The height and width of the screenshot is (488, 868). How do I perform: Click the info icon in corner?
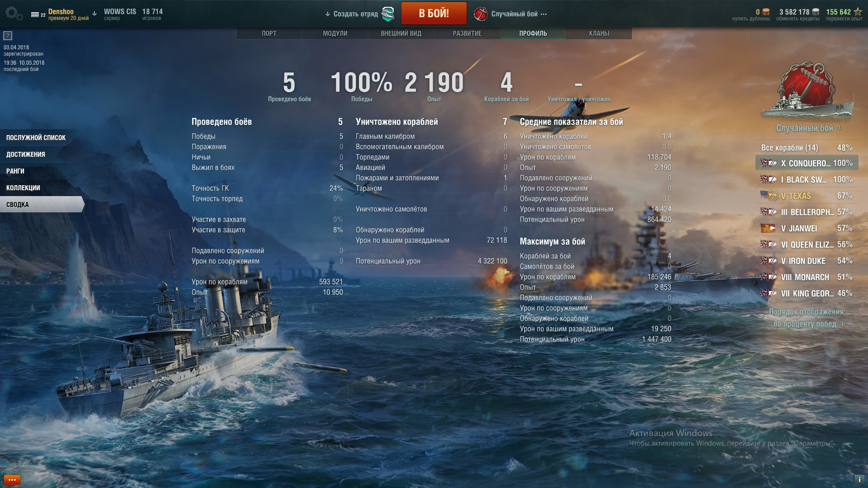point(859,480)
